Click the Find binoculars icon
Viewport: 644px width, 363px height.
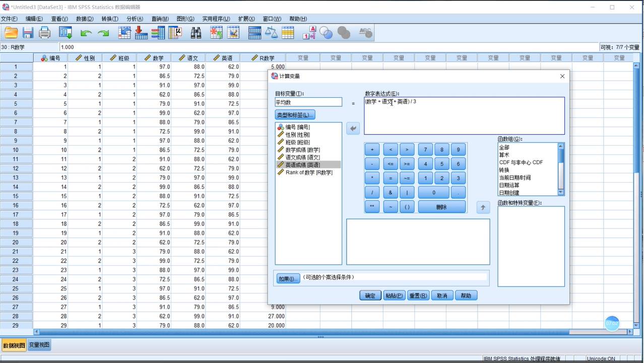point(196,33)
